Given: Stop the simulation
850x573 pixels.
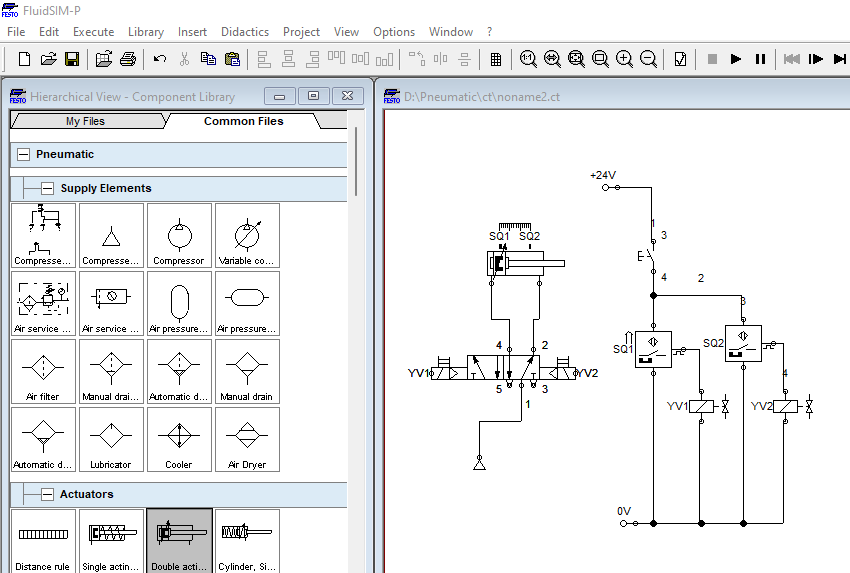Looking at the screenshot, I should pyautogui.click(x=712, y=59).
